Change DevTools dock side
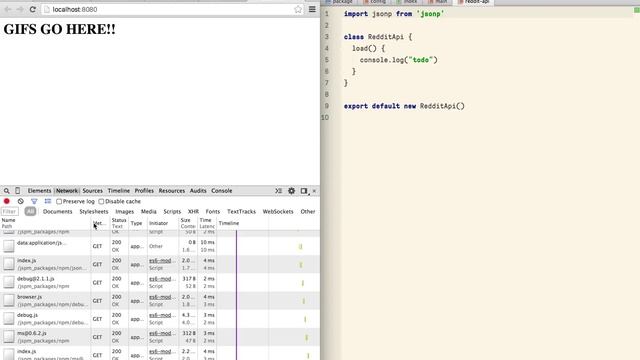 click(304, 191)
